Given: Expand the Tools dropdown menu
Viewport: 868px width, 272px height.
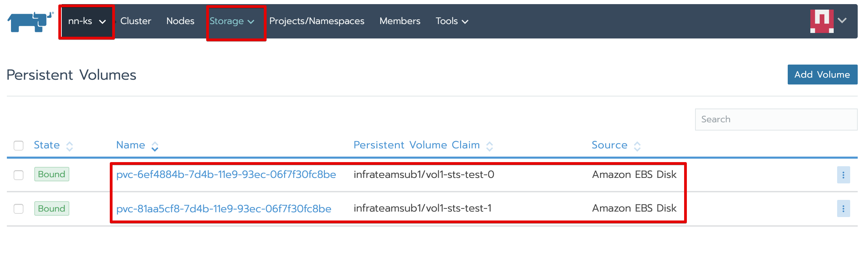Looking at the screenshot, I should tap(451, 21).
